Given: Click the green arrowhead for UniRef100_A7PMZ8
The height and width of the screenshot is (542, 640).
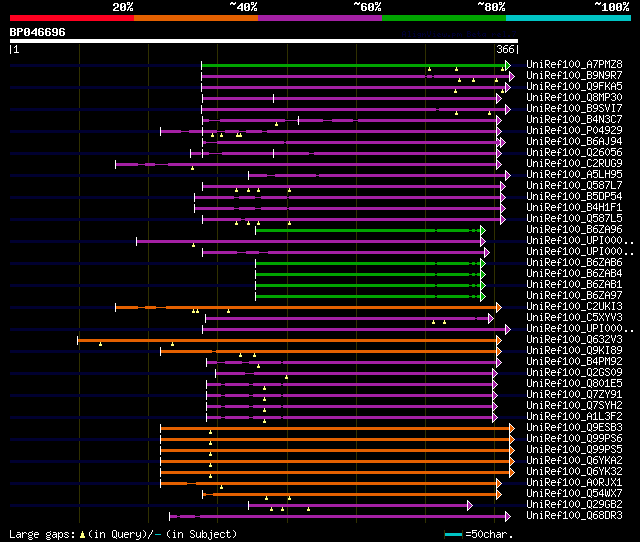Looking at the screenshot, I should (x=508, y=65).
